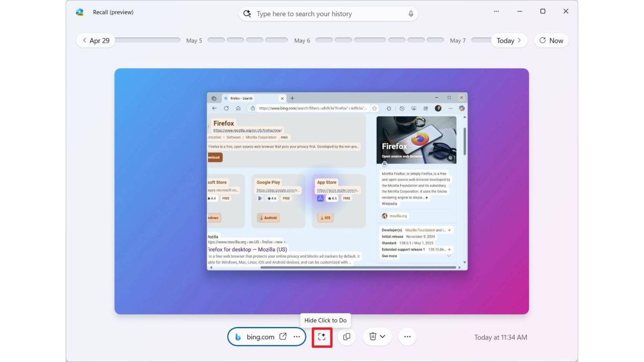Delete this snapshot with the trash icon
Viewport: 644px width, 362px height.
point(373,337)
